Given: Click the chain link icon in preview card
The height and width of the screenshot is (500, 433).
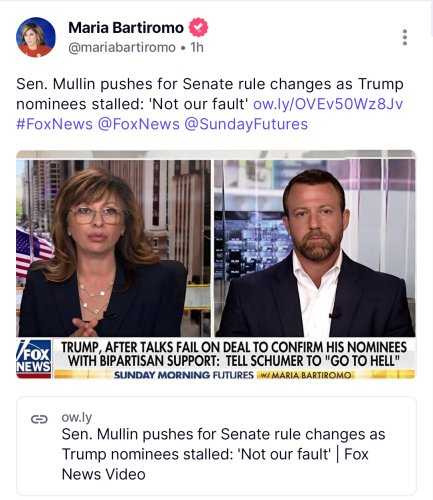Looking at the screenshot, I should (39, 419).
